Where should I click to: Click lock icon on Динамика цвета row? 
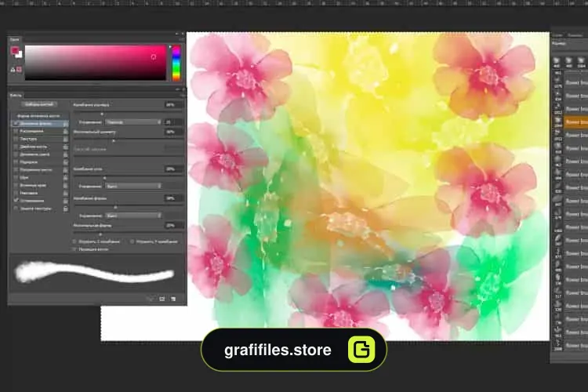click(66, 154)
